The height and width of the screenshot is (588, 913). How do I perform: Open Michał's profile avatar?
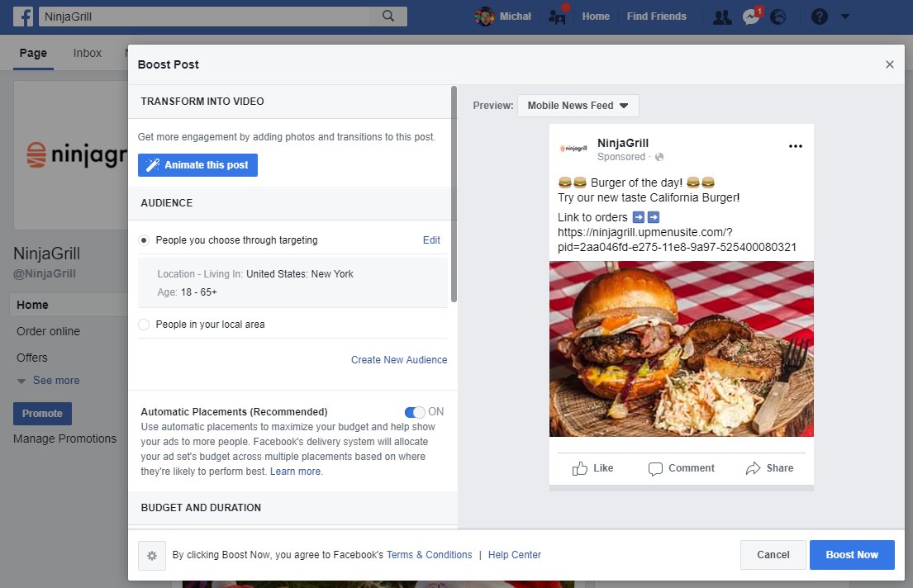[484, 17]
